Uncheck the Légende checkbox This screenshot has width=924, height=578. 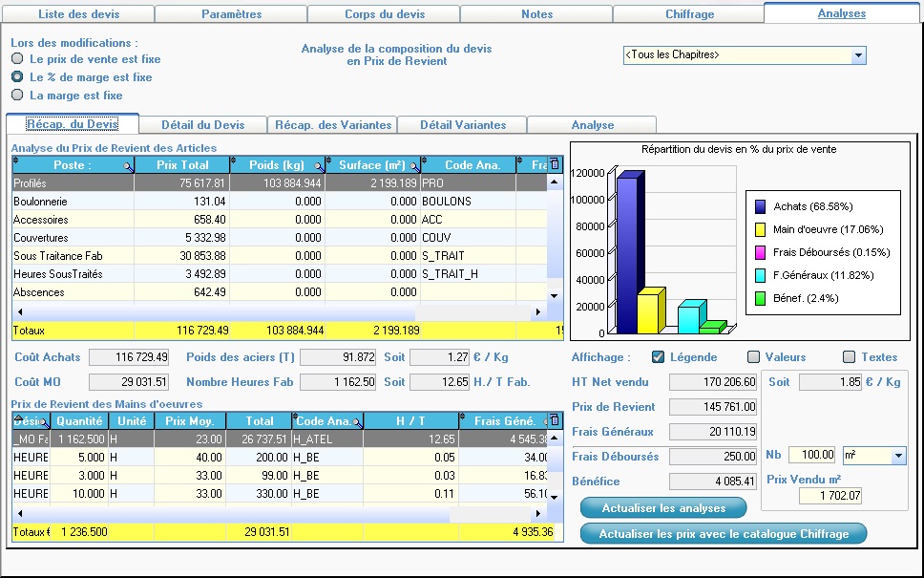[x=658, y=357]
